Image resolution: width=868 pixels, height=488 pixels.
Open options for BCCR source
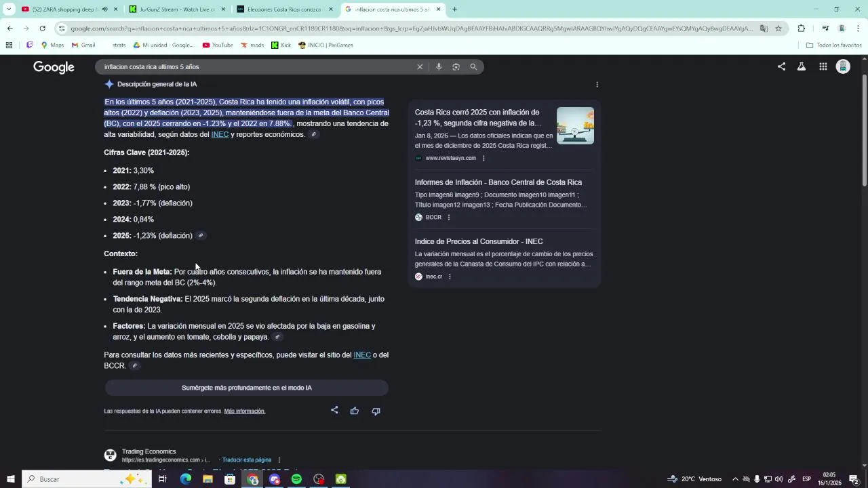(x=449, y=218)
